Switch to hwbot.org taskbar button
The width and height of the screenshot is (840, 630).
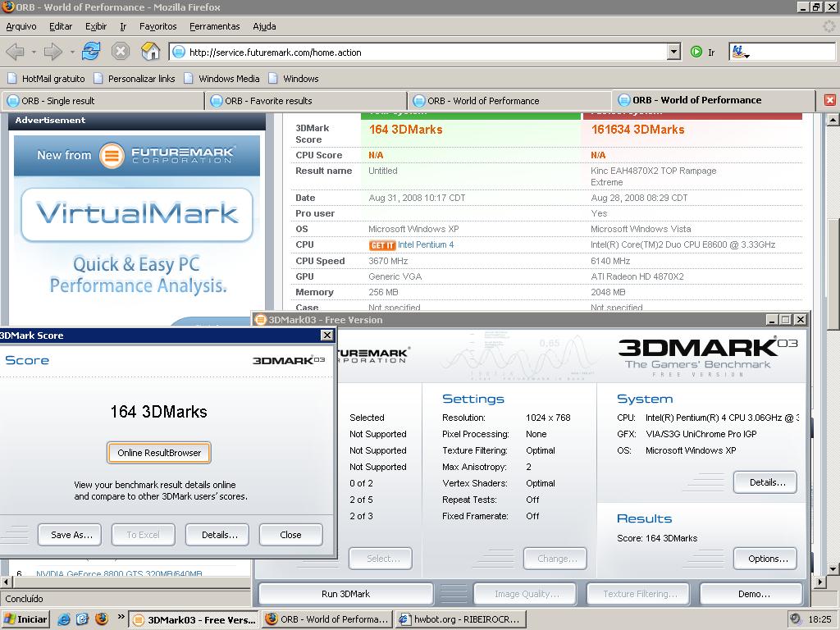coord(461,620)
